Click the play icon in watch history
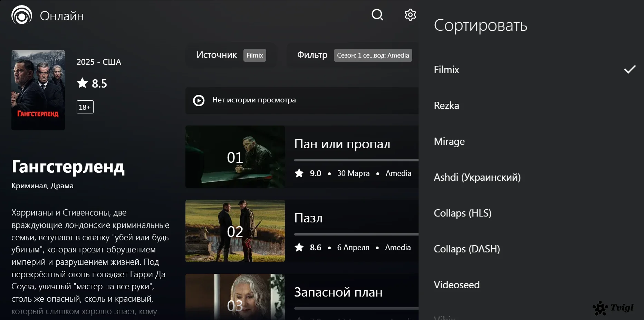 coord(199,100)
